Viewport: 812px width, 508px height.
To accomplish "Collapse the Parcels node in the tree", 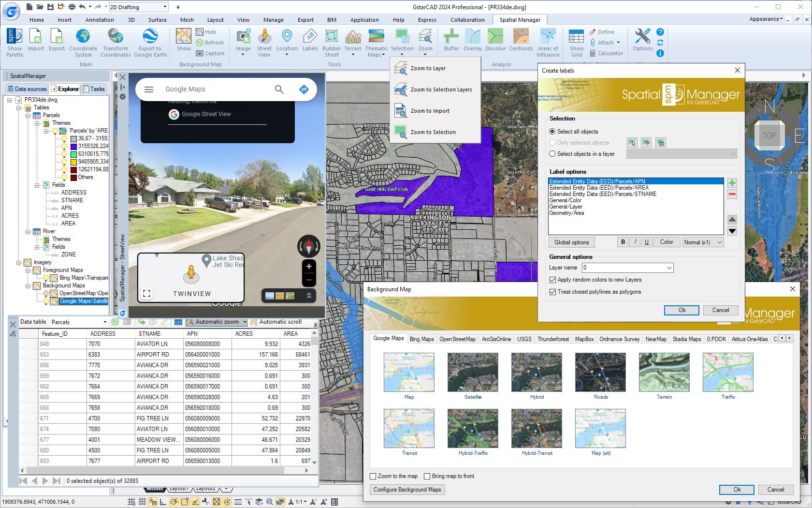I will click(x=28, y=115).
